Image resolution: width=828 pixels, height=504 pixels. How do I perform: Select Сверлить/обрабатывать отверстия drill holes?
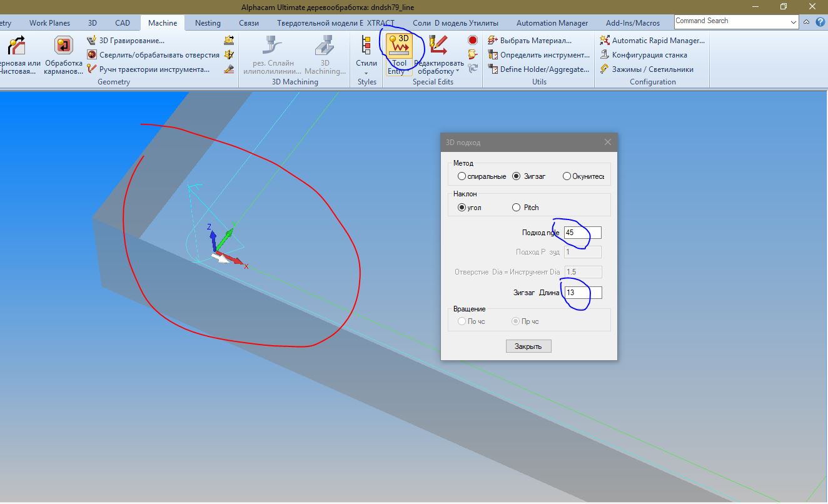[x=153, y=55]
